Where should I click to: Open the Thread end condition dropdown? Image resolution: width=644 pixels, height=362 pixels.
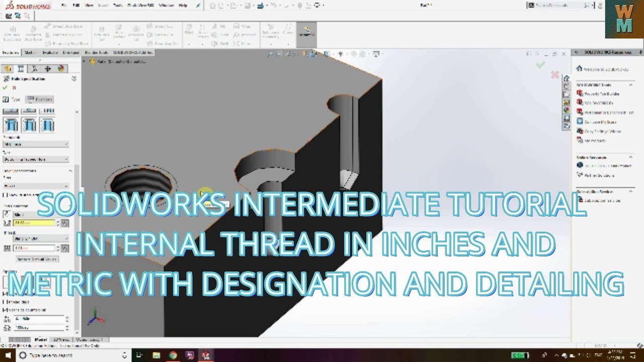pyautogui.click(x=40, y=238)
